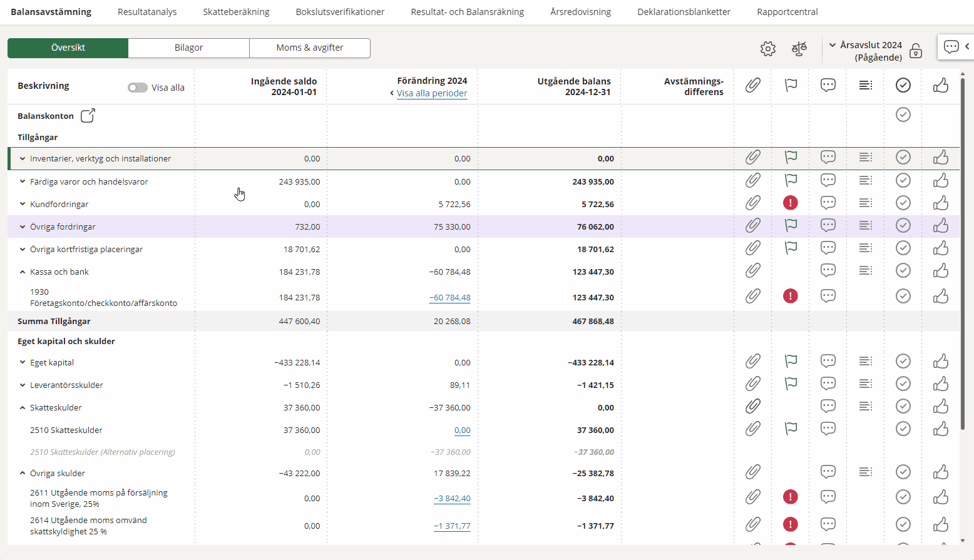Click notes lines icon for Kassa och bank
Screen dimensions: 974x560
[x=866, y=270]
